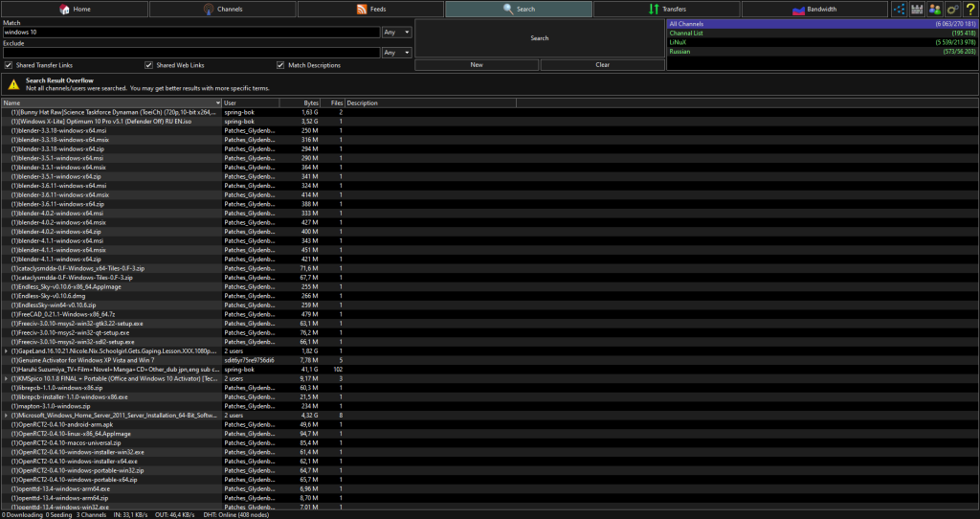Select OpenRCT2-0.4.10-android-arm.apk result
This screenshot has width=980, height=519.
pos(490,424)
